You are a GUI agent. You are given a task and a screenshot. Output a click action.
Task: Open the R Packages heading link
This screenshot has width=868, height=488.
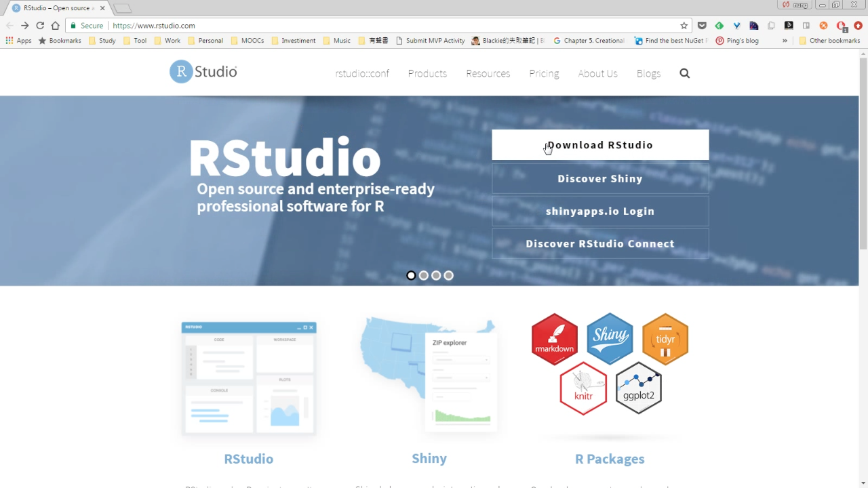(610, 459)
